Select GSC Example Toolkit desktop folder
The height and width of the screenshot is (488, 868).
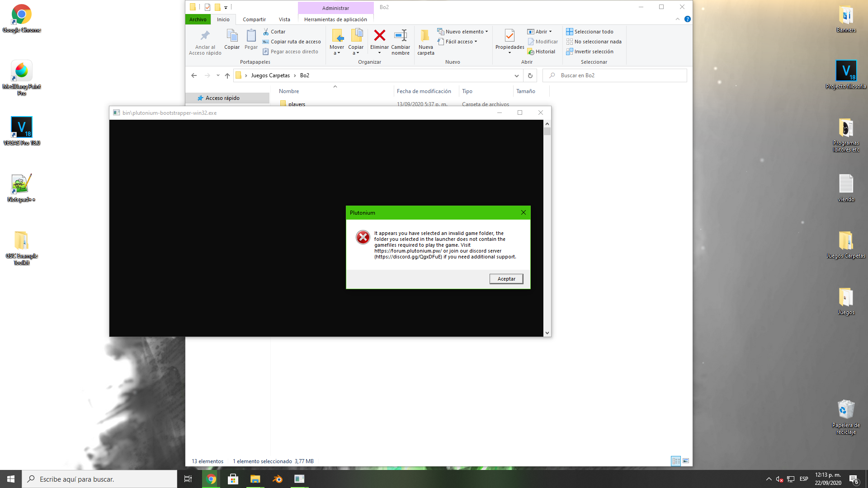click(x=21, y=248)
